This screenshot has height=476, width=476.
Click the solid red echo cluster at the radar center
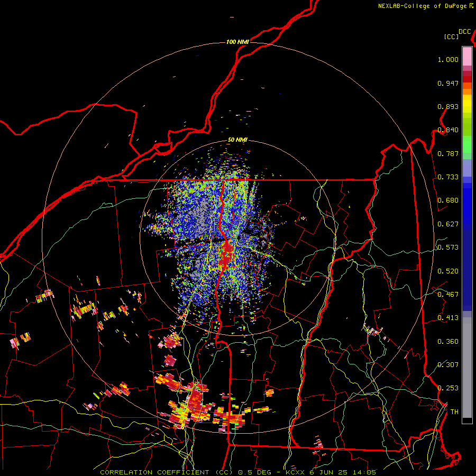coord(225,255)
